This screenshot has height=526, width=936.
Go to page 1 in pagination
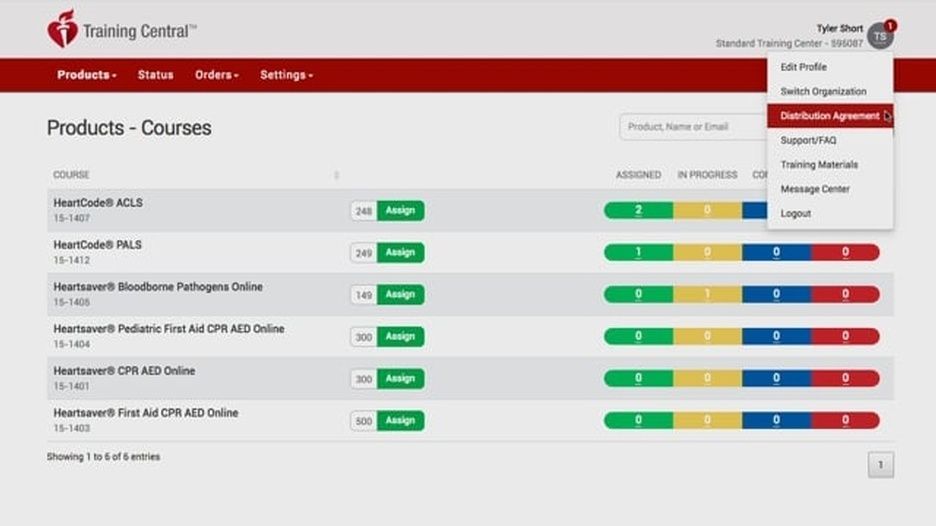point(880,465)
